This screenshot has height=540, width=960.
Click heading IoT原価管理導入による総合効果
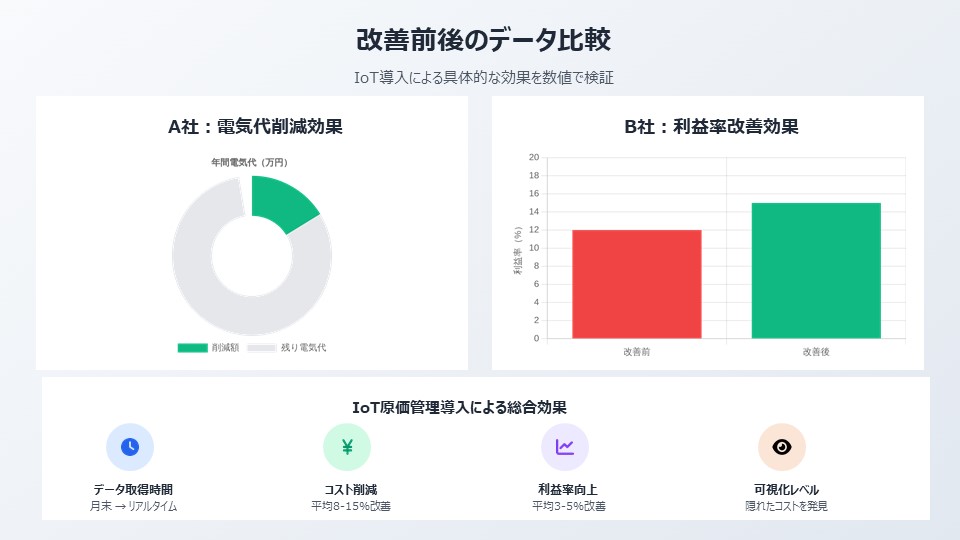click(459, 407)
